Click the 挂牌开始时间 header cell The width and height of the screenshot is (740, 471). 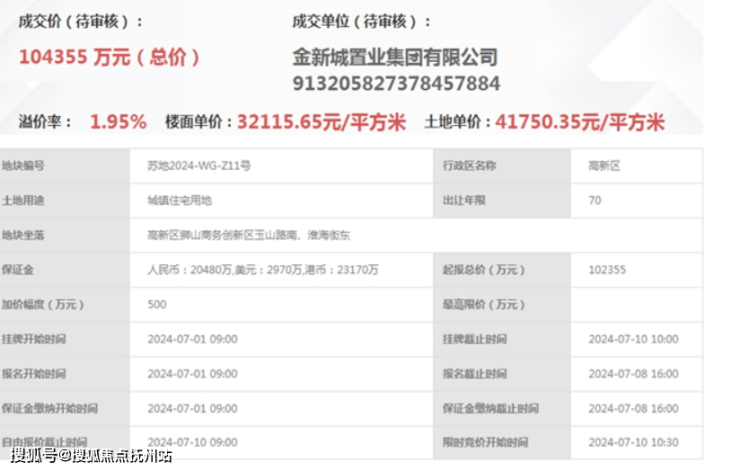65,339
